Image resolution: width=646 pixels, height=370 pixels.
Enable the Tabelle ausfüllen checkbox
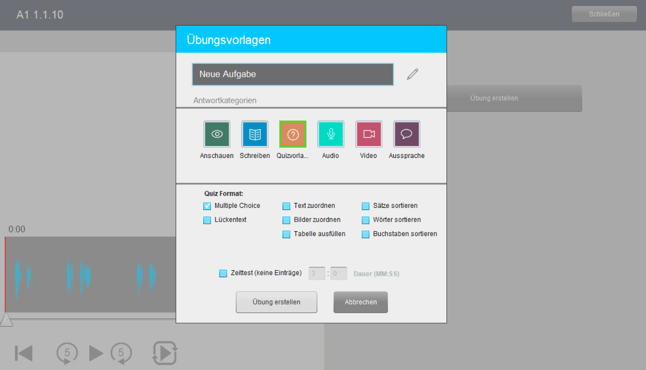286,234
